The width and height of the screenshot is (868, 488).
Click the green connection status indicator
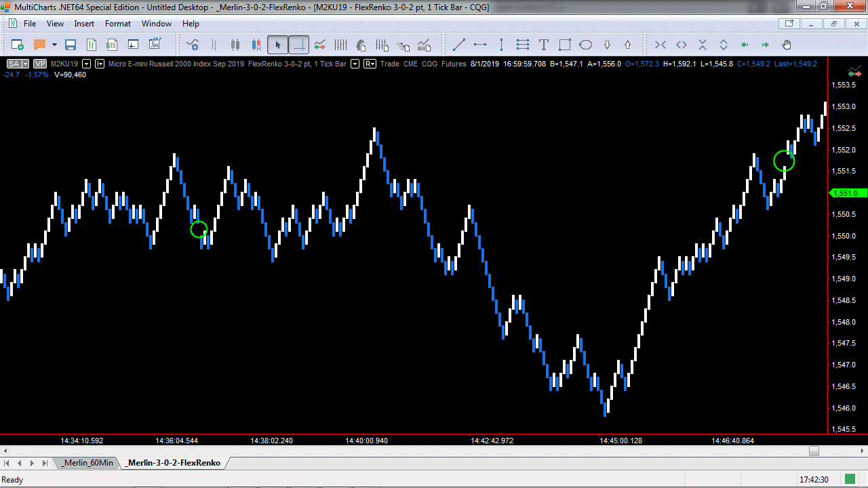coord(850,479)
